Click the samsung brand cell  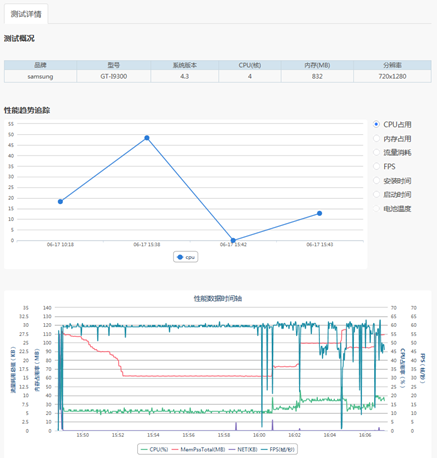point(40,76)
